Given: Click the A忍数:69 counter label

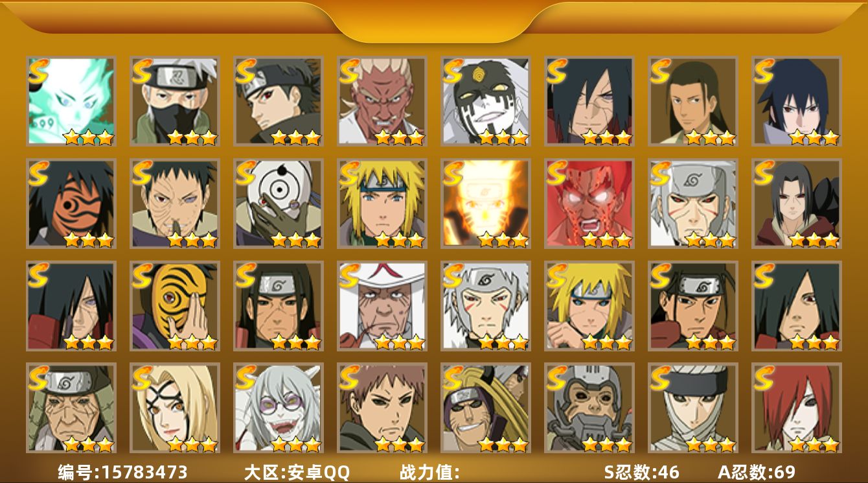Looking at the screenshot, I should (757, 472).
